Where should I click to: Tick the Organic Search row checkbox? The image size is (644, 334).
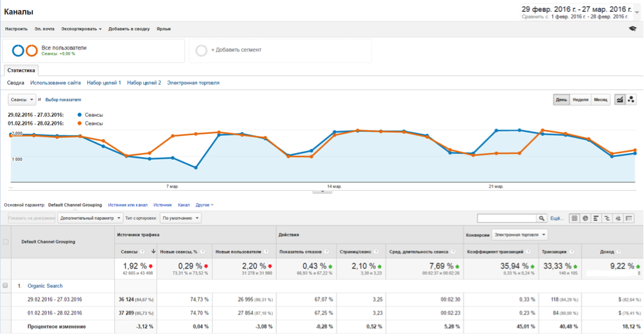pyautogui.click(x=5, y=286)
